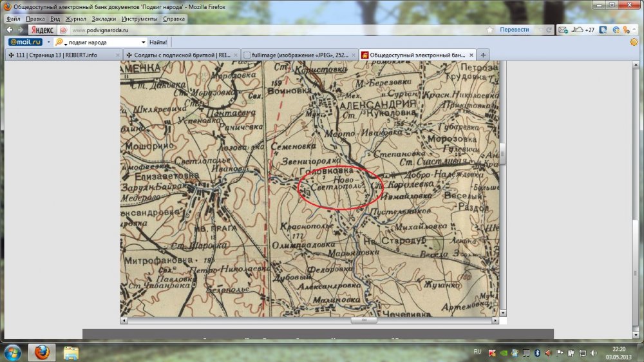
Task: Click the Mail.ru search engine icon dropdown
Action: [x=61, y=42]
